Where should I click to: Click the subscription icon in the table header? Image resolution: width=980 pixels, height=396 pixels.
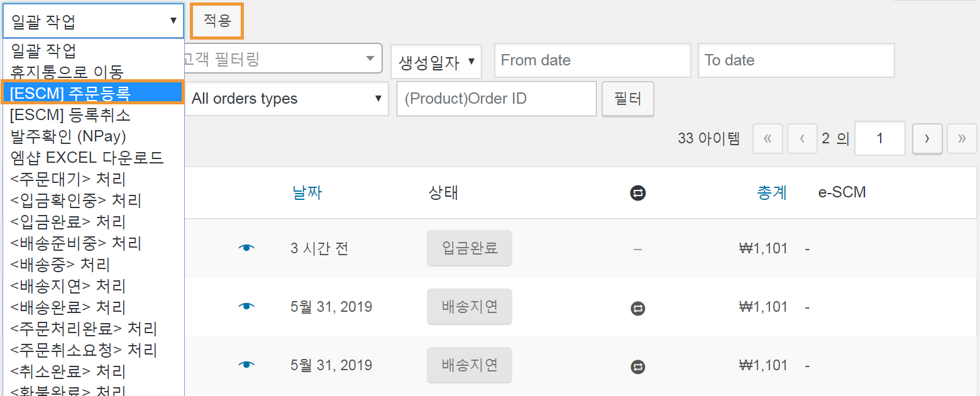point(638,193)
